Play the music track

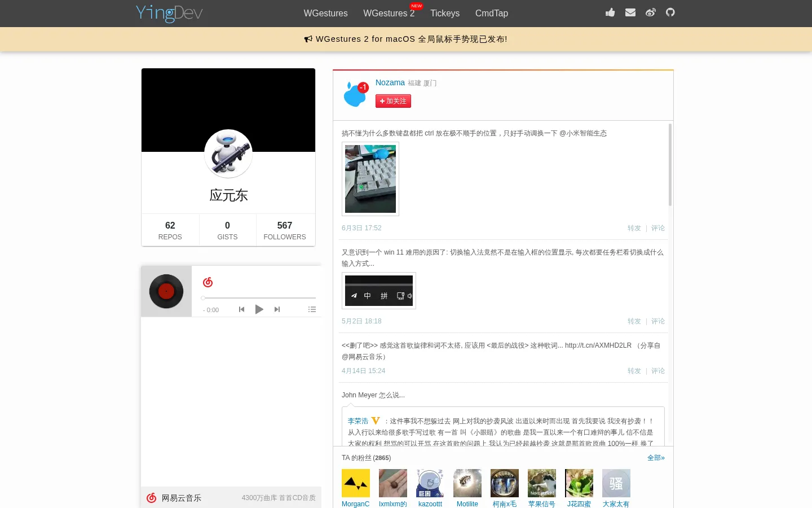(259, 309)
